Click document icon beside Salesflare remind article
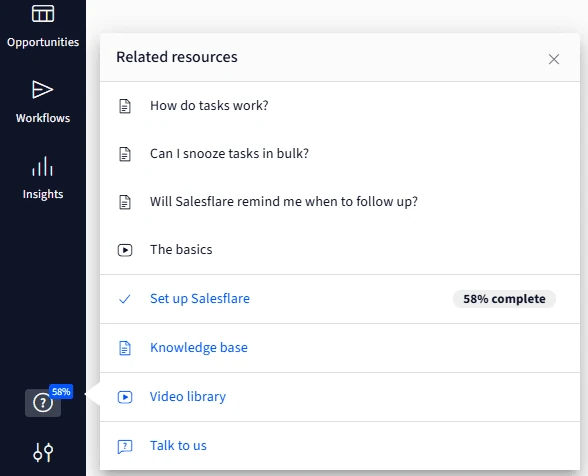 125,202
